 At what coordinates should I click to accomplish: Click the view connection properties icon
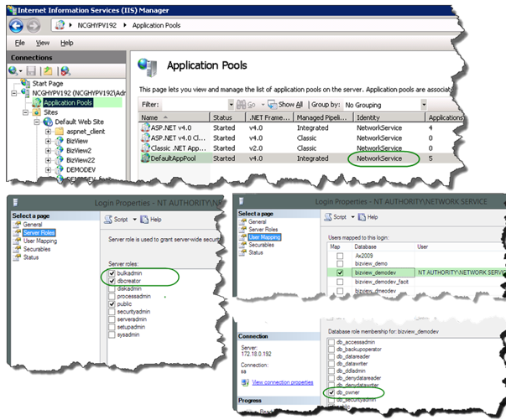point(245,382)
